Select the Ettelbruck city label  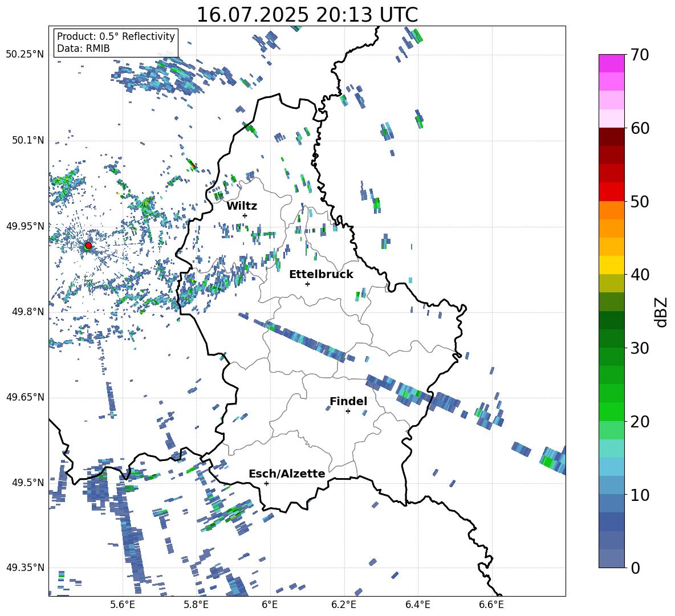click(321, 275)
